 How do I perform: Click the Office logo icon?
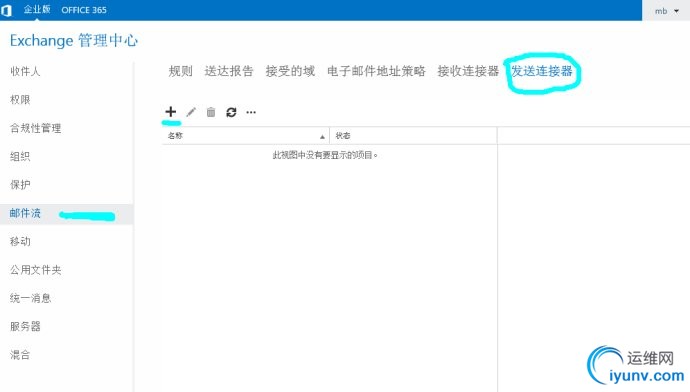point(6,10)
